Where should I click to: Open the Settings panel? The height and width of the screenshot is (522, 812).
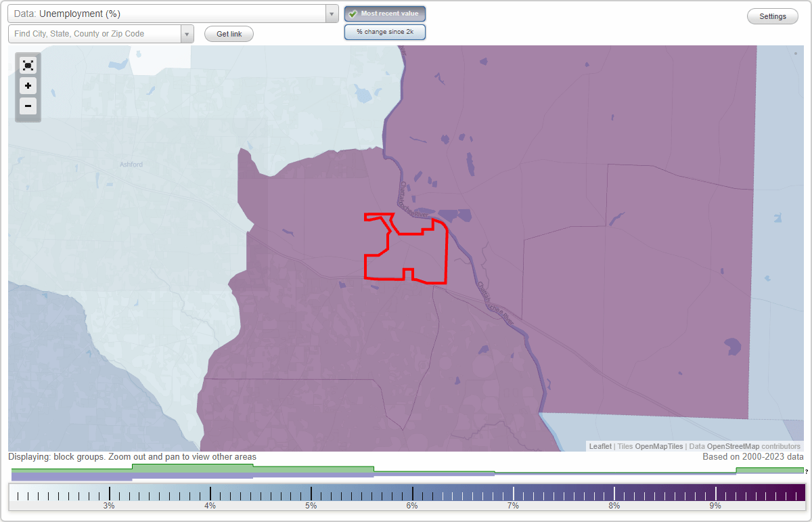tap(772, 16)
